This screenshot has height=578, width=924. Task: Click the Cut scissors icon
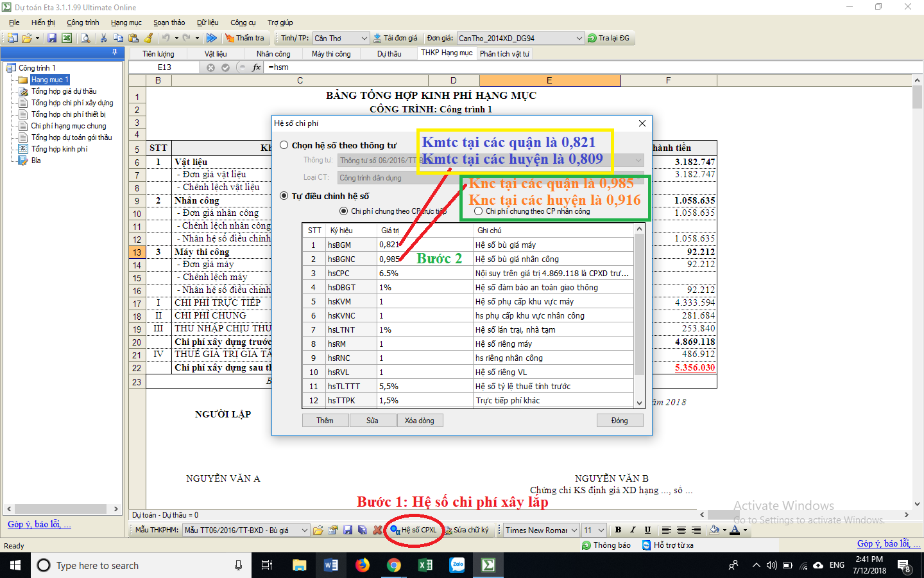coord(103,39)
